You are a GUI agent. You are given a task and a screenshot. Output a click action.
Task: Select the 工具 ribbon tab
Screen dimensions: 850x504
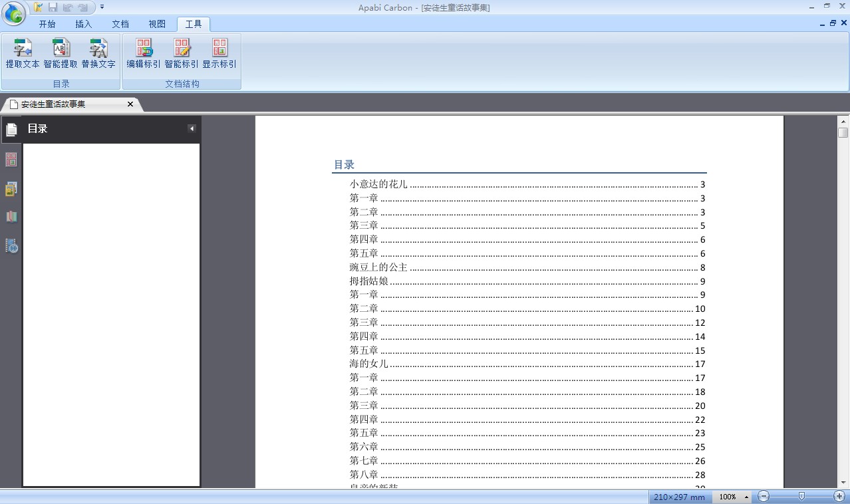tap(194, 24)
